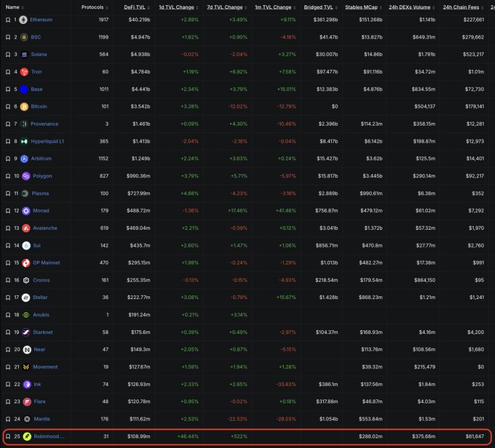
Task: Click the -33.83% Ink monthly change
Action: click(286, 384)
